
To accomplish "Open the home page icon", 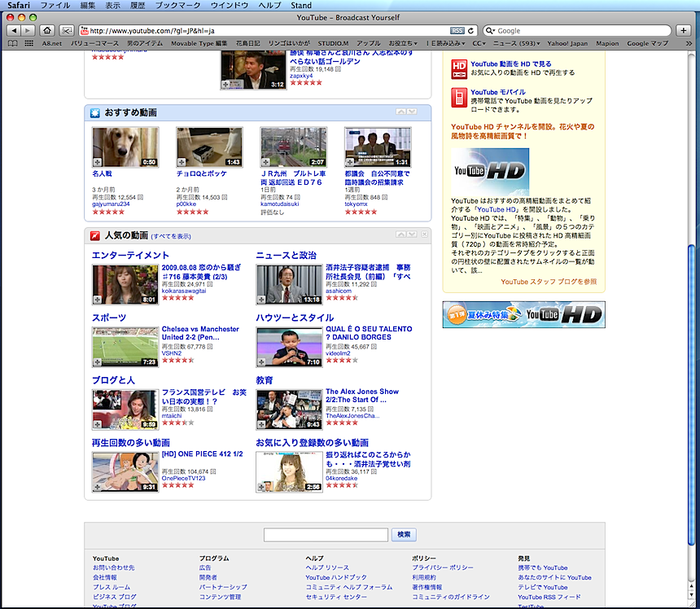I will tap(47, 30).
